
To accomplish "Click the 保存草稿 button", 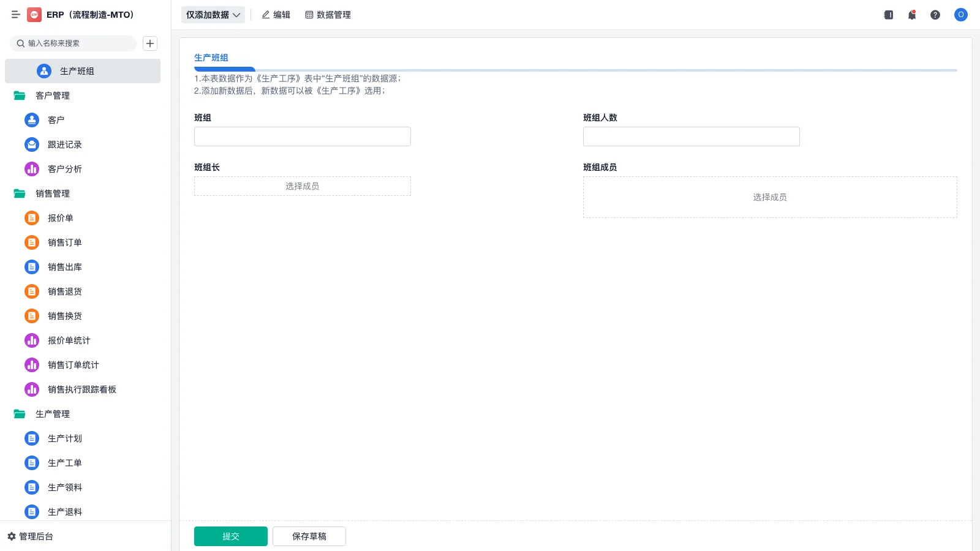I will pos(309,536).
